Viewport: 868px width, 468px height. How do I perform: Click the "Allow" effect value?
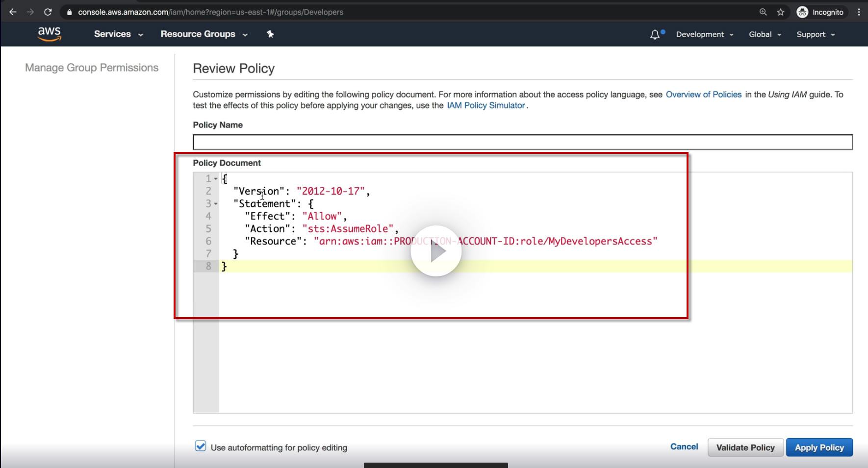pos(322,216)
